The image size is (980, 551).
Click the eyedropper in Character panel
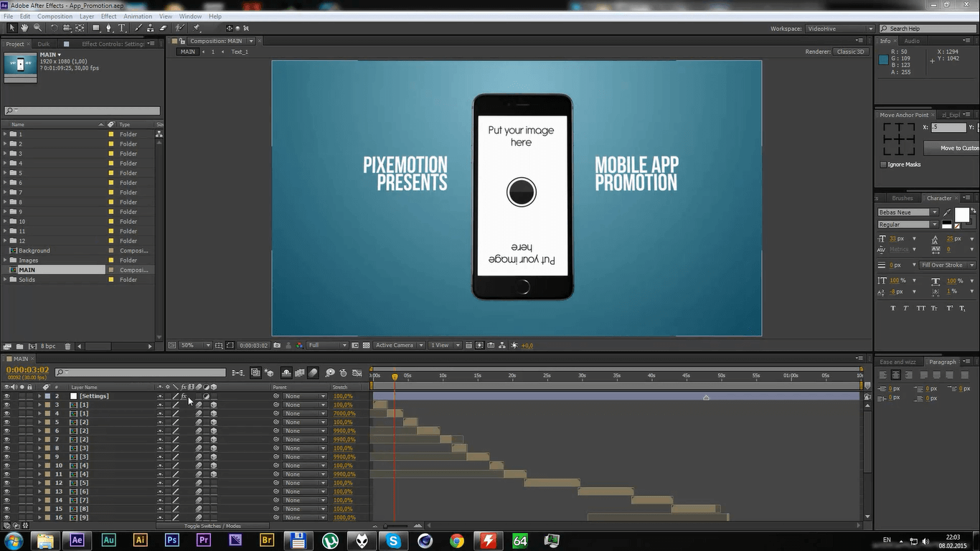(947, 212)
